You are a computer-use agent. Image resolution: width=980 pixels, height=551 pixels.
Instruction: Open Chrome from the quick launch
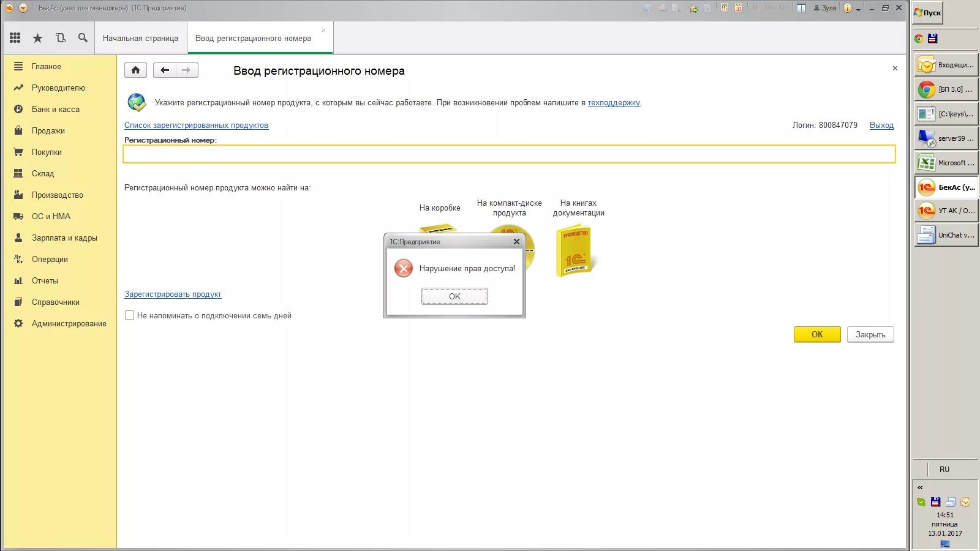[x=919, y=39]
